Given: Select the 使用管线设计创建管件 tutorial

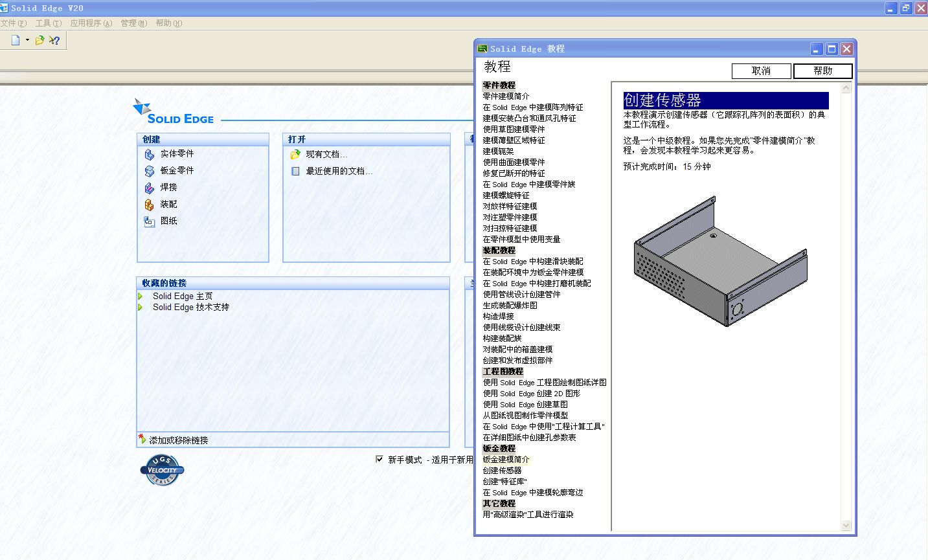Looking at the screenshot, I should [521, 295].
